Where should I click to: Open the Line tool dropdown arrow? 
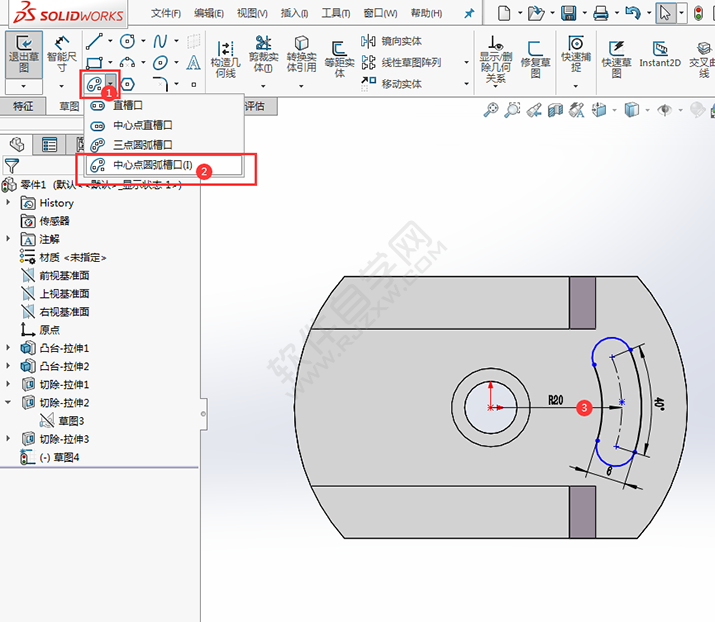(x=110, y=41)
